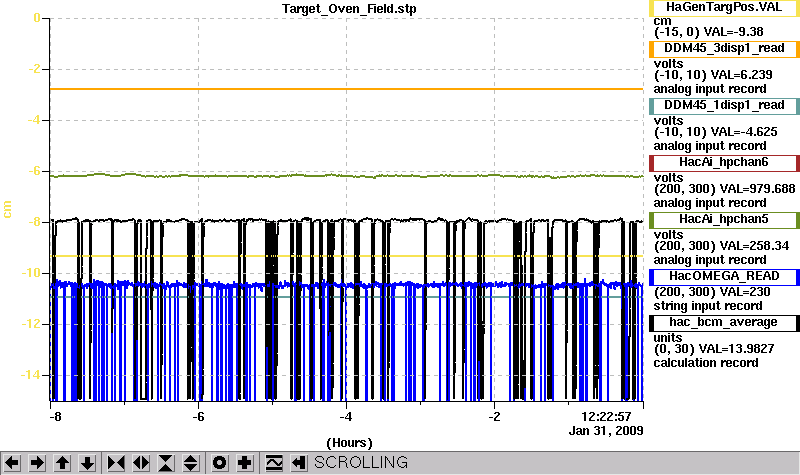Click the VAL=-9.38 readout text

(733, 32)
